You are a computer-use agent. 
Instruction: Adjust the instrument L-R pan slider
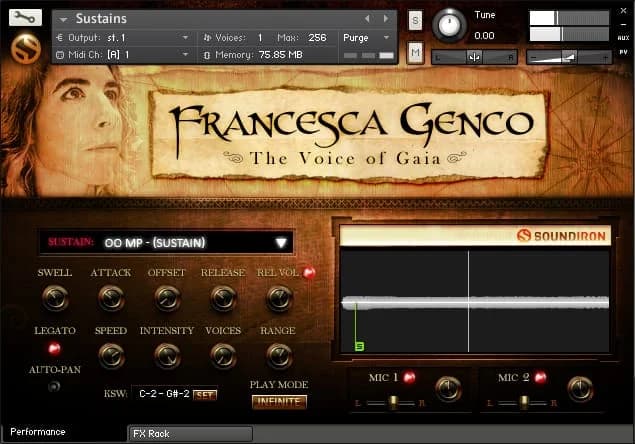pos(474,58)
